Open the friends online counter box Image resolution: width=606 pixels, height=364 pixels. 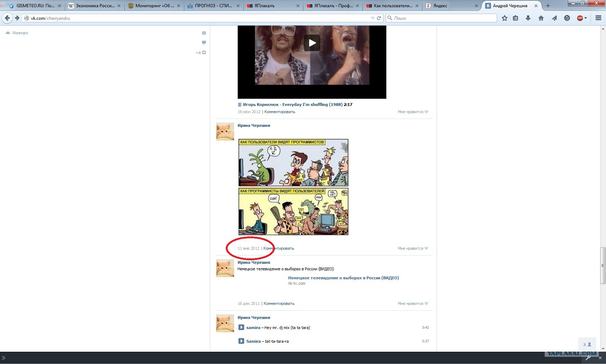(x=587, y=345)
